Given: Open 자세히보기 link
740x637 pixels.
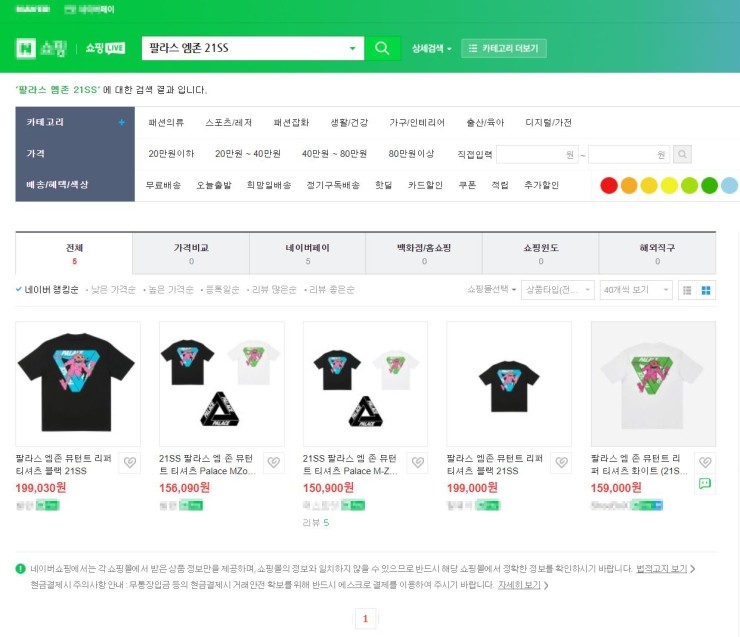Looking at the screenshot, I should [519, 585].
